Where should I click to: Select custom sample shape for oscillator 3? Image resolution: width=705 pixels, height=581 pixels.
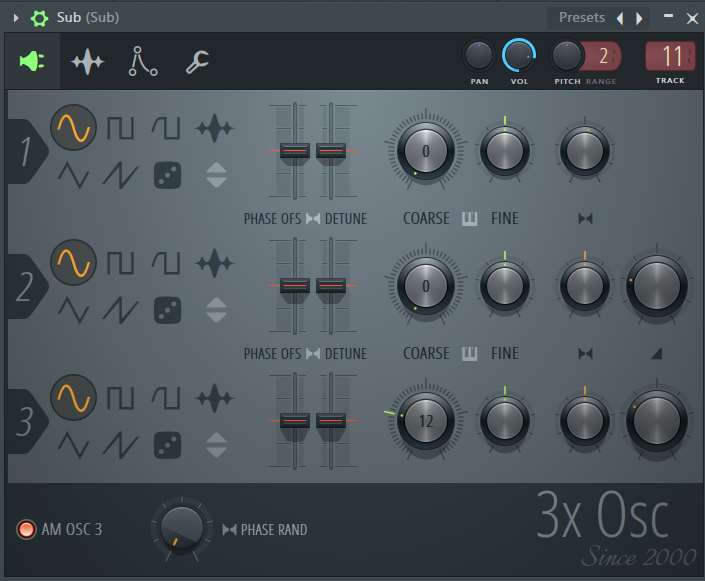tap(214, 398)
